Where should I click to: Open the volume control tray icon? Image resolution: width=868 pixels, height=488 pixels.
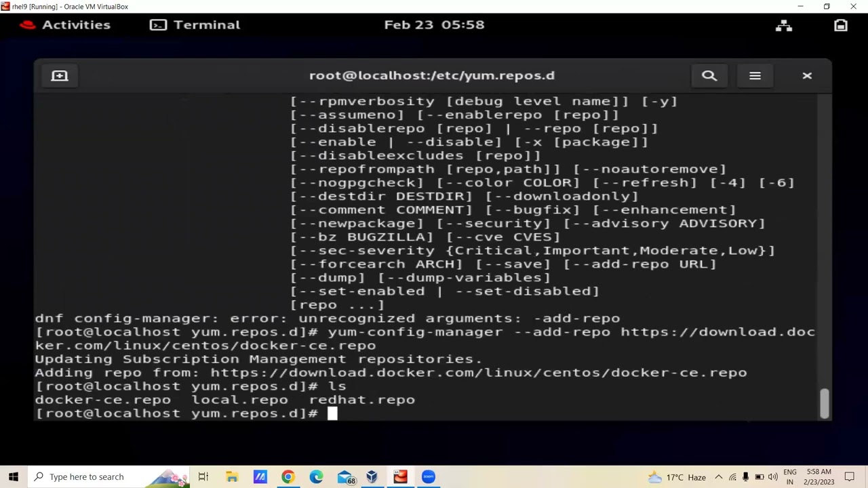(773, 477)
